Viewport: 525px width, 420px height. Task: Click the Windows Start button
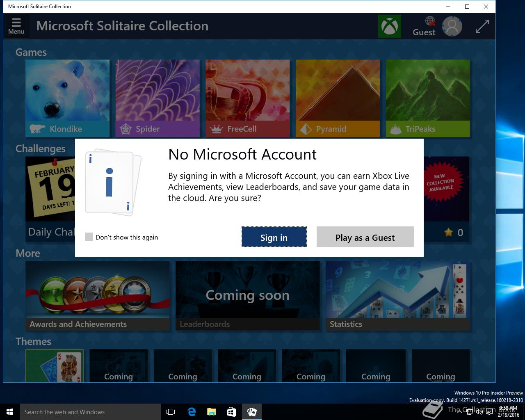coord(10,412)
